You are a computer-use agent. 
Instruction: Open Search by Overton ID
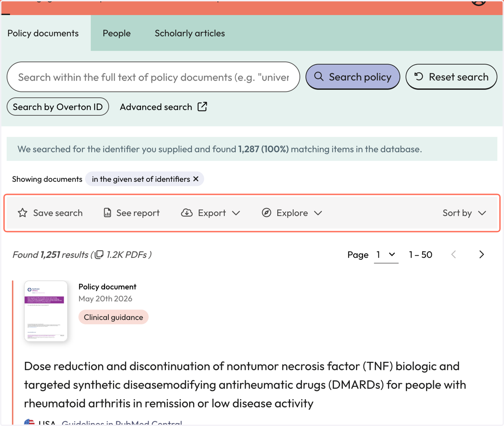coord(58,107)
